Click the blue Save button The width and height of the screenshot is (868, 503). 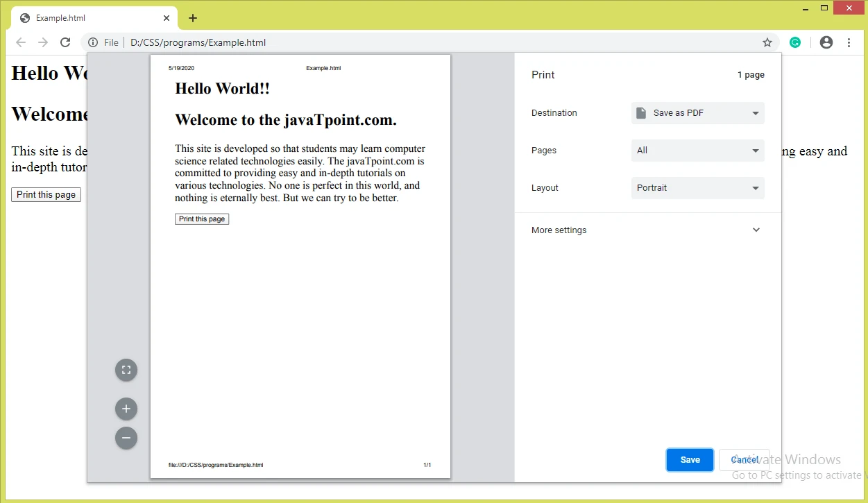coord(690,460)
